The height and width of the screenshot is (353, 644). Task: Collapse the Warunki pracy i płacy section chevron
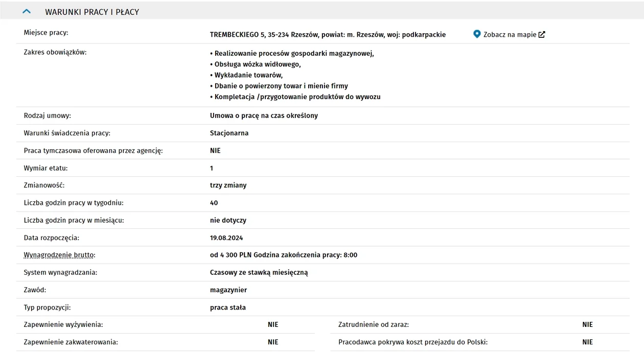coord(27,11)
